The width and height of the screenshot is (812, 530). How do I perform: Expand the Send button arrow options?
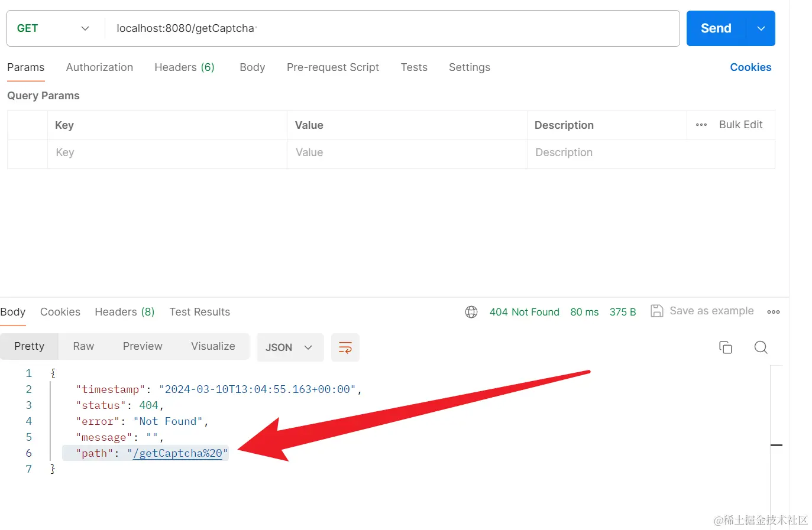point(761,28)
